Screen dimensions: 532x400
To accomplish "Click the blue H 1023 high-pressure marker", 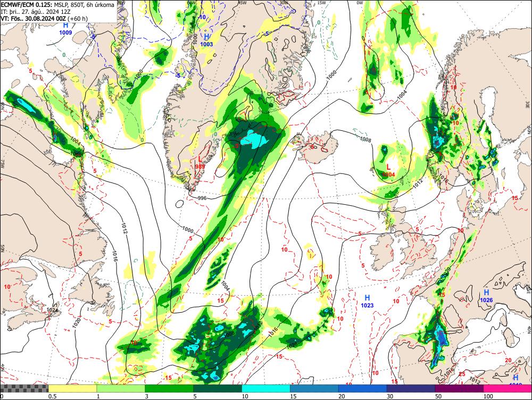I will click(x=367, y=301).
